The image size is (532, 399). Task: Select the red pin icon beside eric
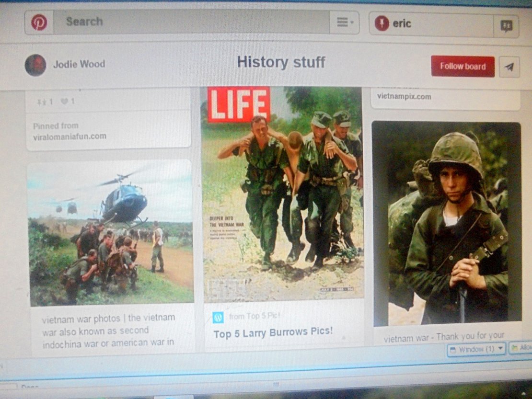[382, 23]
